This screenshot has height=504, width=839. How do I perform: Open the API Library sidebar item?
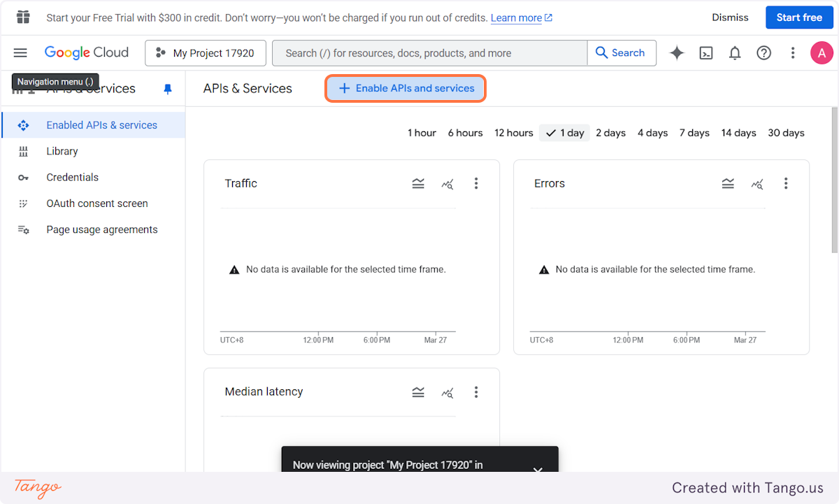(62, 151)
